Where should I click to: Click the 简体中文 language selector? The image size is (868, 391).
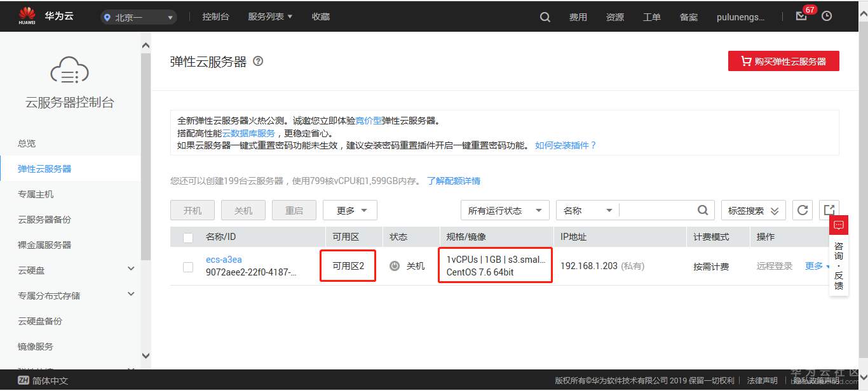point(50,381)
